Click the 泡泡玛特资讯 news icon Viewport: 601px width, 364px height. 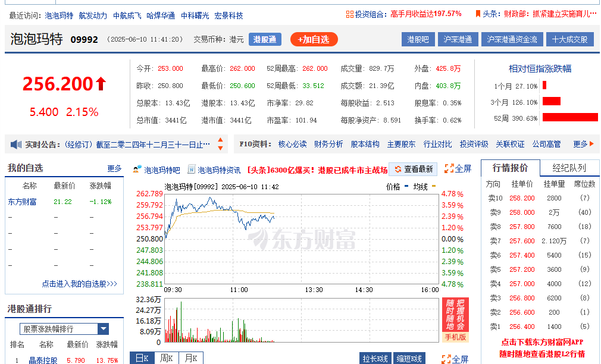point(191,170)
